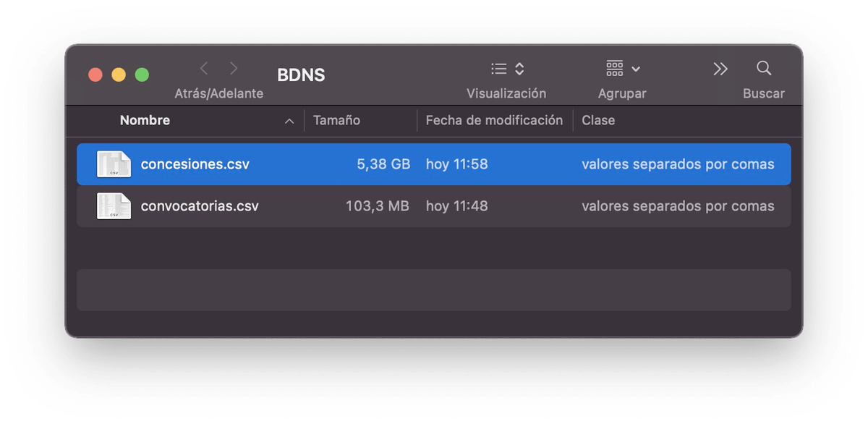Expand the Agrupar dropdown arrow
Viewport: 868px width, 424px height.
tap(636, 69)
